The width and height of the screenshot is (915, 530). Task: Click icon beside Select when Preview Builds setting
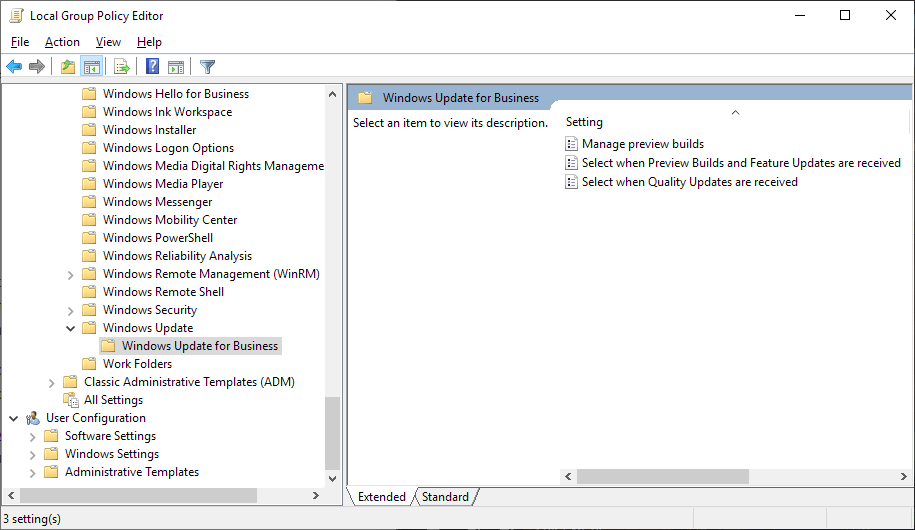(x=571, y=163)
